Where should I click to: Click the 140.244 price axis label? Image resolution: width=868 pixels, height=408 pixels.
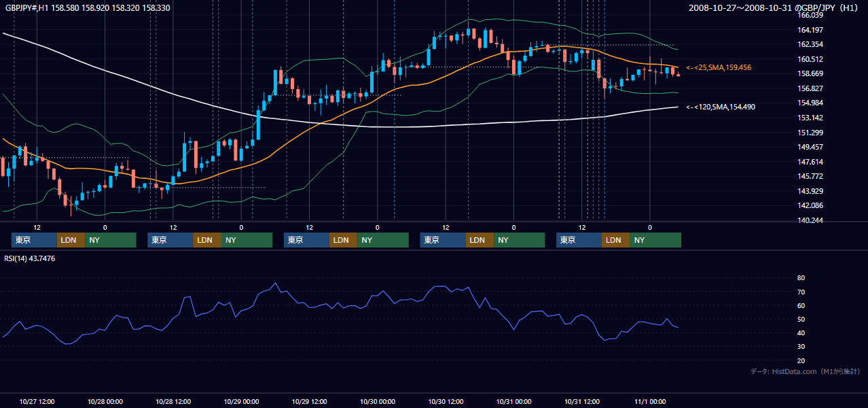point(810,220)
